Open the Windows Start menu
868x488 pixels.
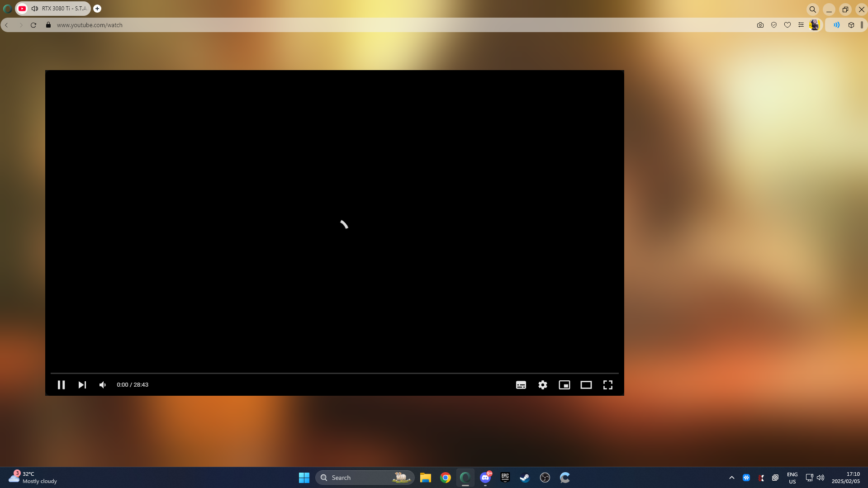coord(304,478)
